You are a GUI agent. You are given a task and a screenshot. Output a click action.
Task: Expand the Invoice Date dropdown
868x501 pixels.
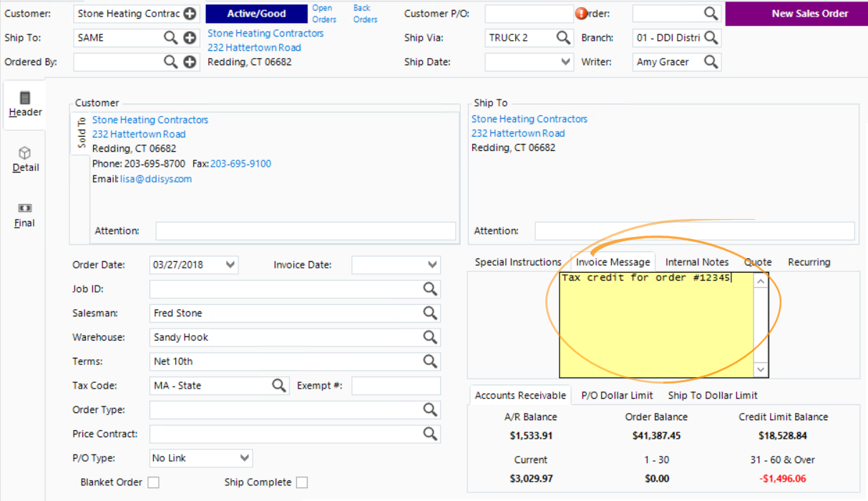(x=432, y=265)
